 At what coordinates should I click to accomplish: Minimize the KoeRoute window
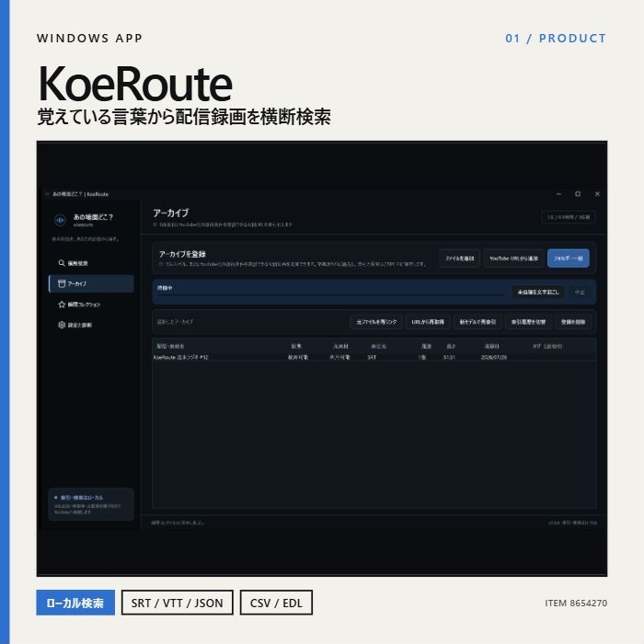click(x=558, y=194)
